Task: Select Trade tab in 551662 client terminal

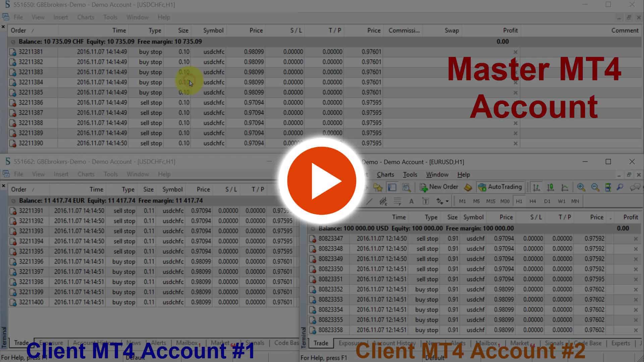Action: [x=21, y=343]
